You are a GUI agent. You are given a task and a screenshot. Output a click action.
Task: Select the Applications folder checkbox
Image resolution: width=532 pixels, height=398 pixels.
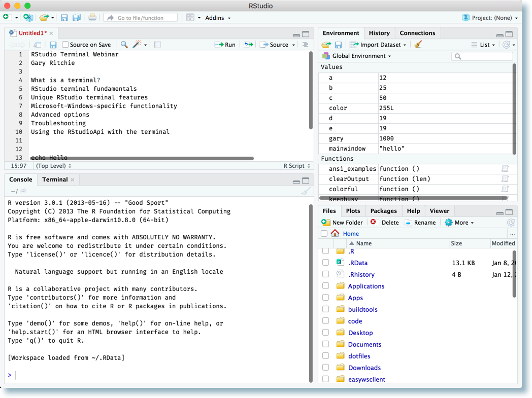(326, 286)
